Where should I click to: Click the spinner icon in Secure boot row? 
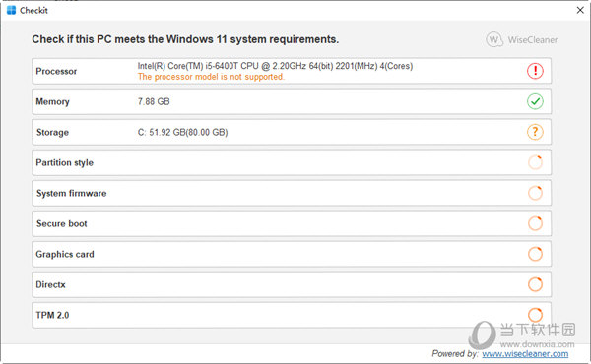click(535, 223)
